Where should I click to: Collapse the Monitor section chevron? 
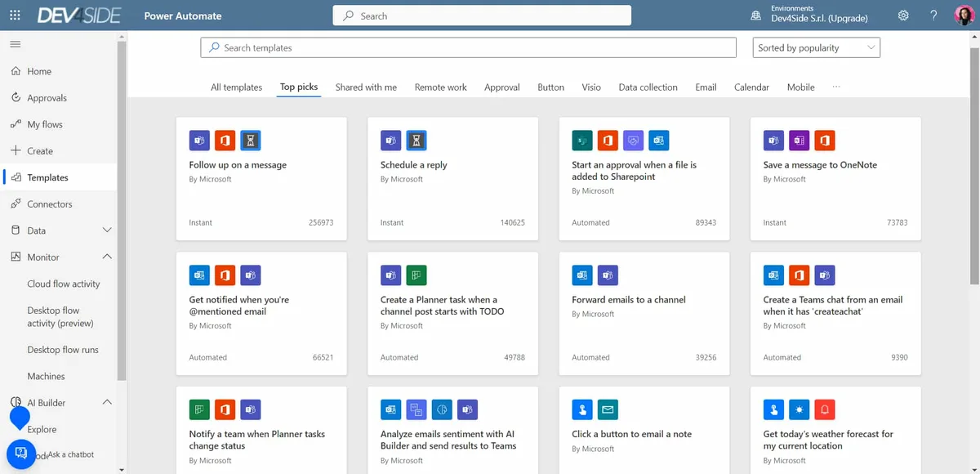[107, 257]
